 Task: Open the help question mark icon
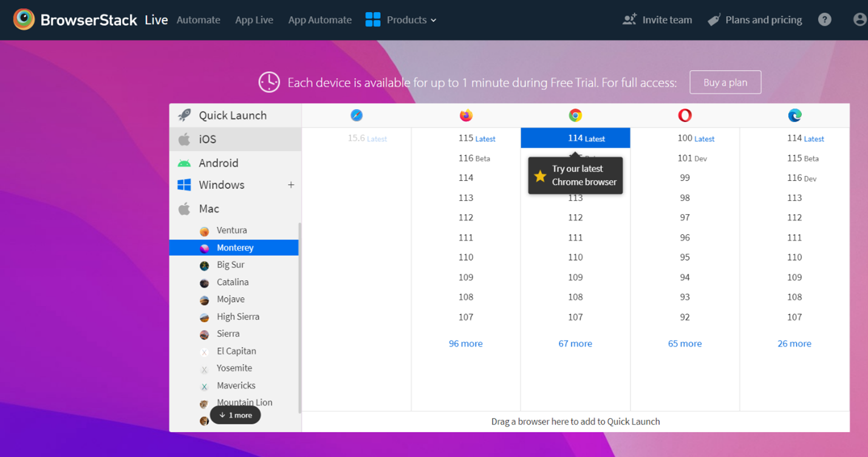point(824,19)
